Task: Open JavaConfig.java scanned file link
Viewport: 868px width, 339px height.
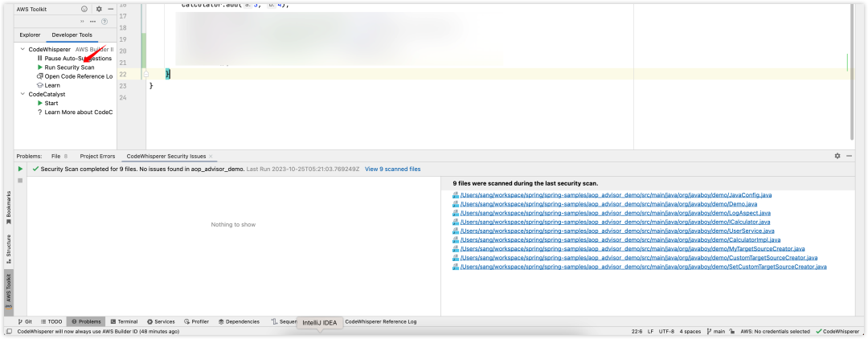Action: point(616,195)
